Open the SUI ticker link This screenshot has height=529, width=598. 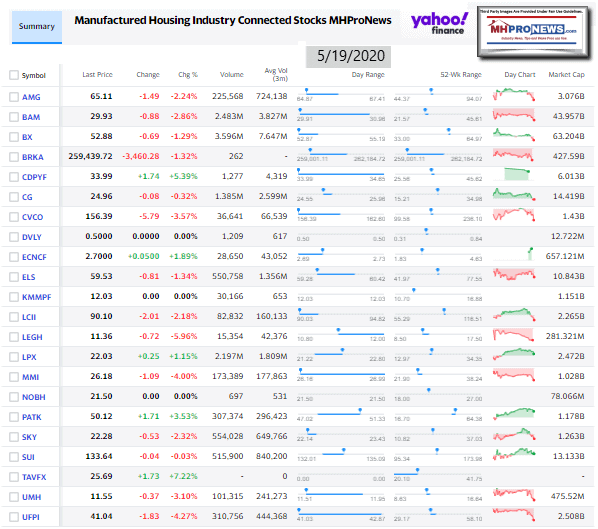28,457
